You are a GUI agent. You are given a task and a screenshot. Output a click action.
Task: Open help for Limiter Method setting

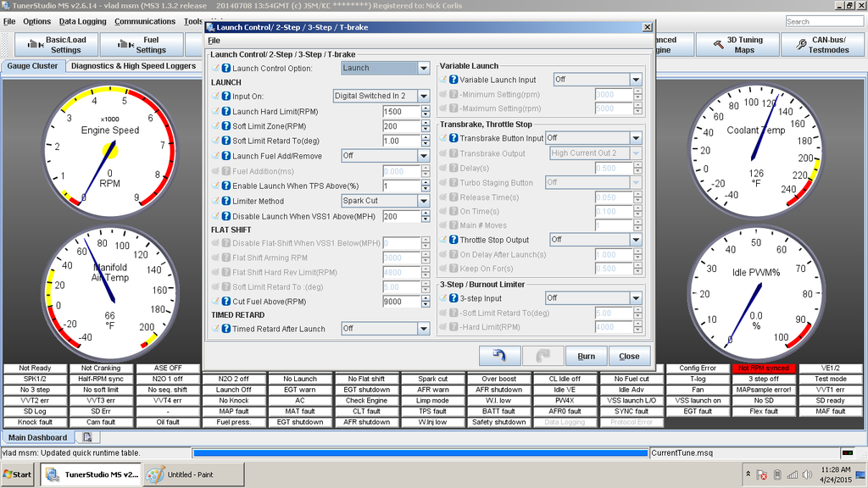(x=226, y=201)
